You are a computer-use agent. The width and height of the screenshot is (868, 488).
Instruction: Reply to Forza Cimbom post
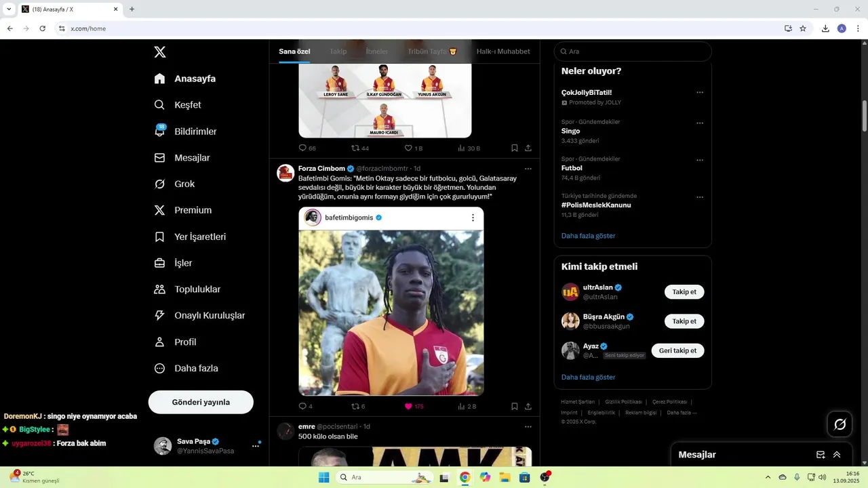point(306,407)
